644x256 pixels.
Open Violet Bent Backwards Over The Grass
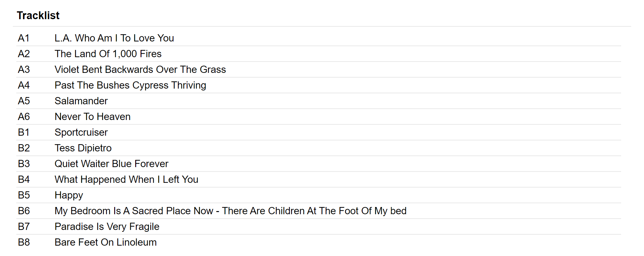pyautogui.click(x=140, y=69)
